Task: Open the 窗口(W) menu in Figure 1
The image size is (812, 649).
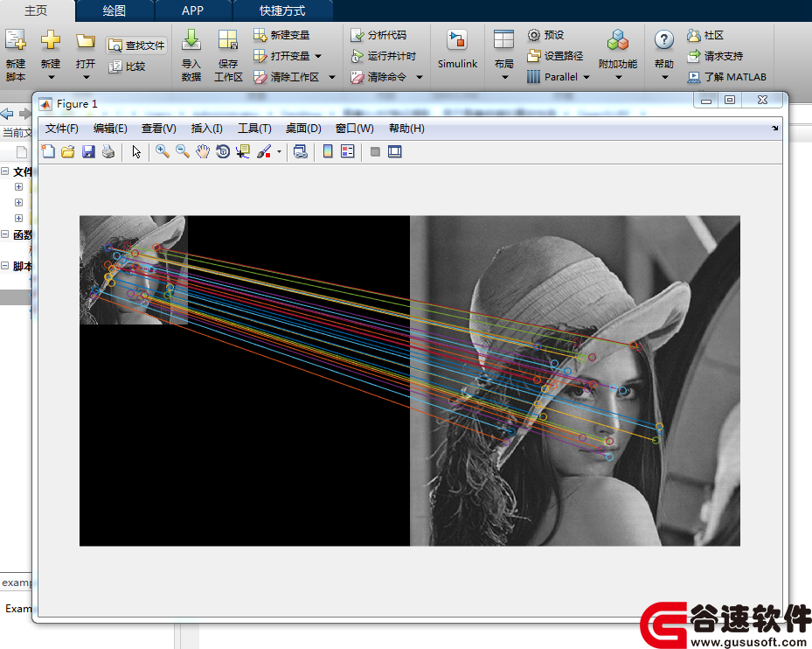Action: click(355, 129)
